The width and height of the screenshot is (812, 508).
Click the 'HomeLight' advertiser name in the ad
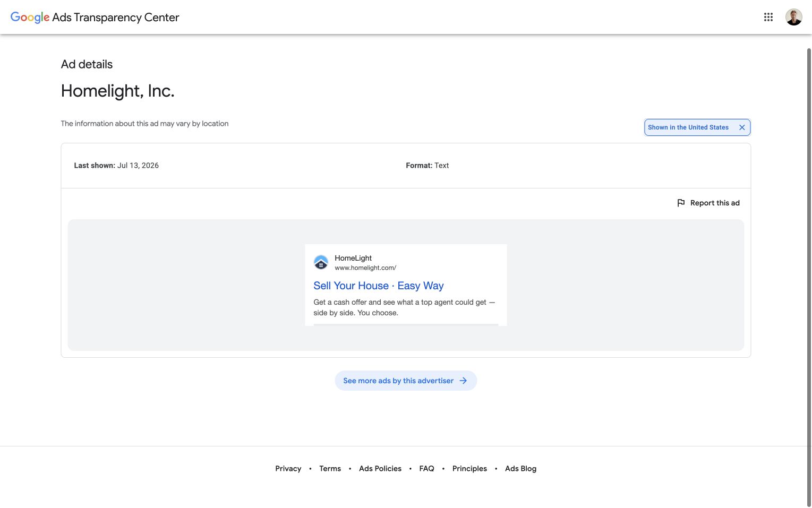tap(353, 258)
